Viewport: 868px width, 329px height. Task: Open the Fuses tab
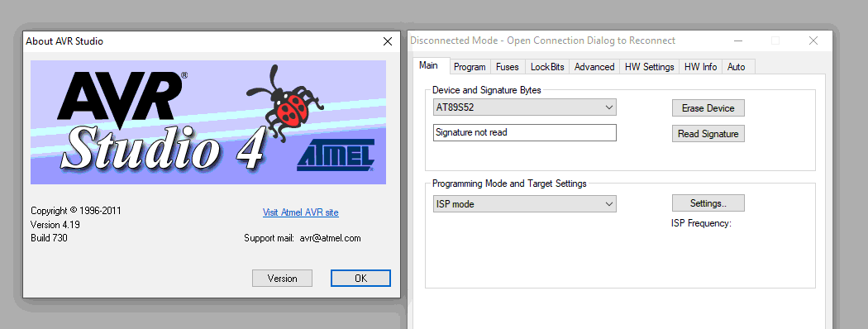click(507, 66)
